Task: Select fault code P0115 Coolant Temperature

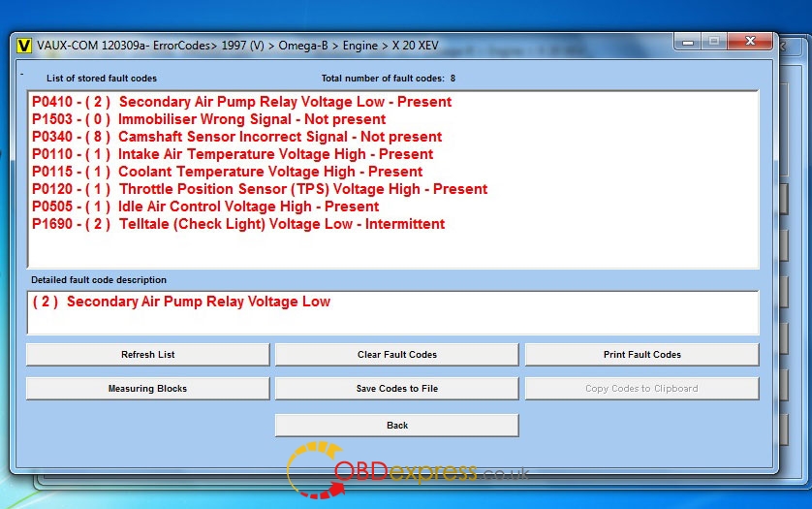Action: point(227,172)
